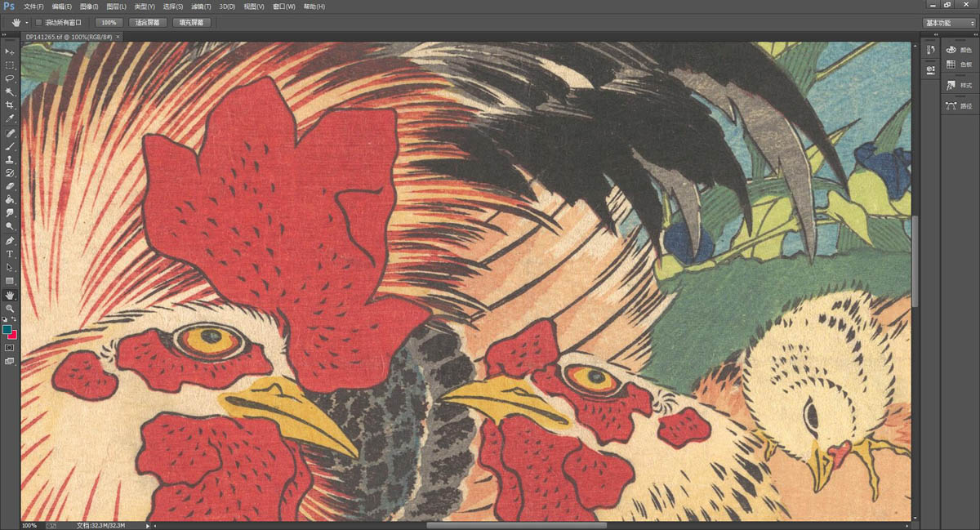Open the 图像(I) menu
The image size is (980, 530).
pyautogui.click(x=89, y=7)
